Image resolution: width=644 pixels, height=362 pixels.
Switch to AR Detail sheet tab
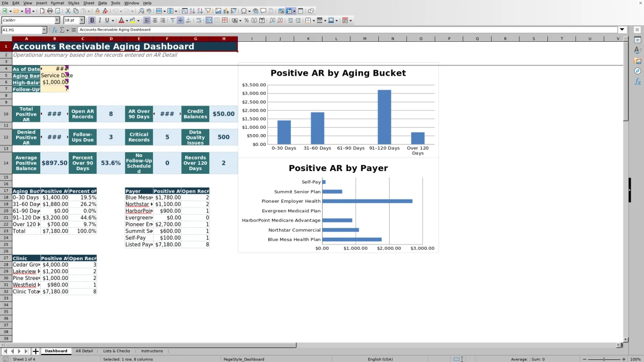84,351
